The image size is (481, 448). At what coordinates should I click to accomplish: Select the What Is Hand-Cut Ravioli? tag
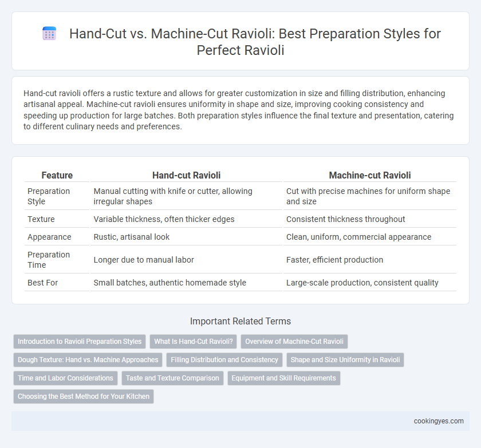194,342
